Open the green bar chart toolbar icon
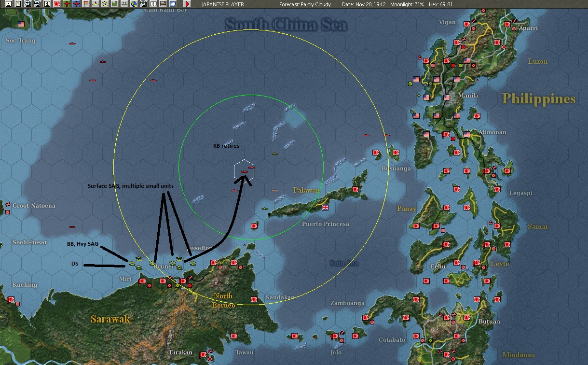Screen dimensions: 588x365 click(x=114, y=4)
